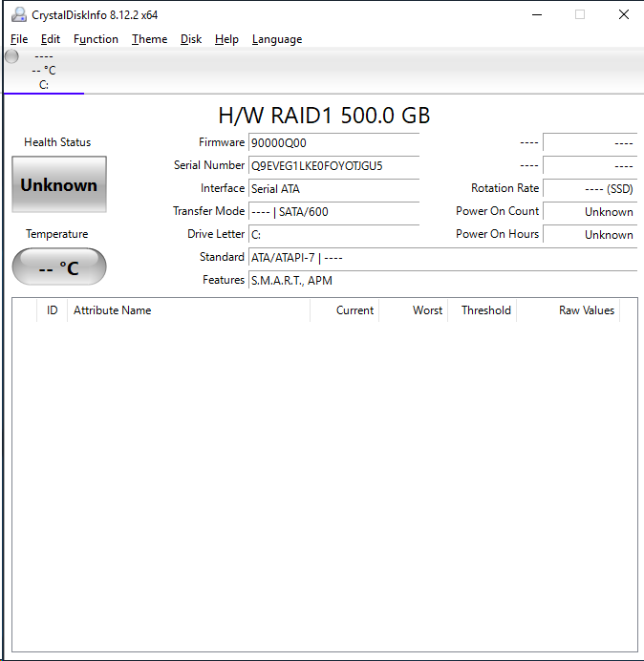Click the Serial Number value field
Screen dimensions: 644x661
click(333, 166)
